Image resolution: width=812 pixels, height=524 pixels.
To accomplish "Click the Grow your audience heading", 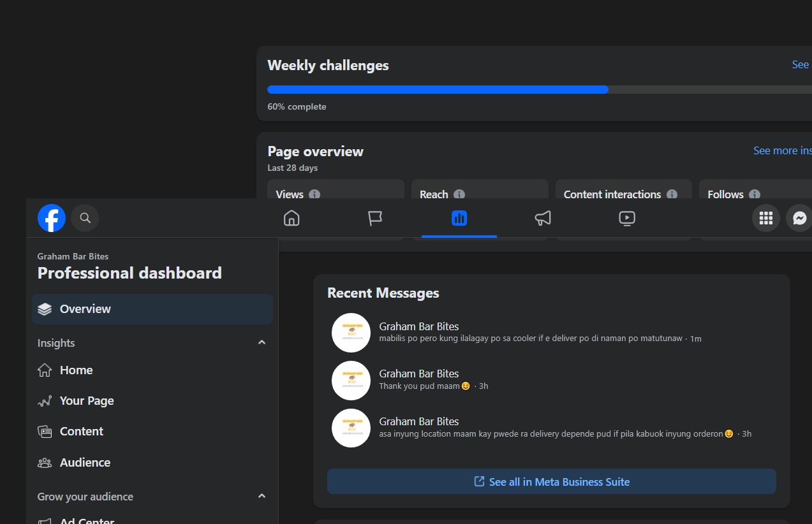I will click(x=85, y=497).
